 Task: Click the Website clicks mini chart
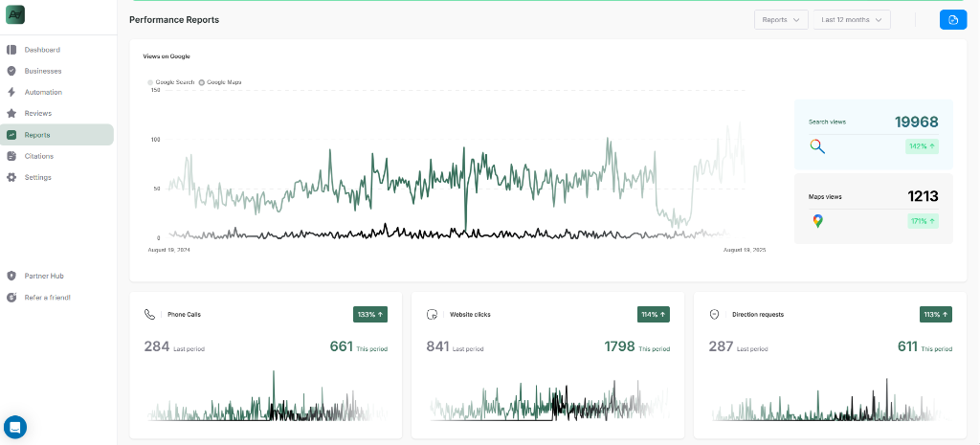coord(549,400)
